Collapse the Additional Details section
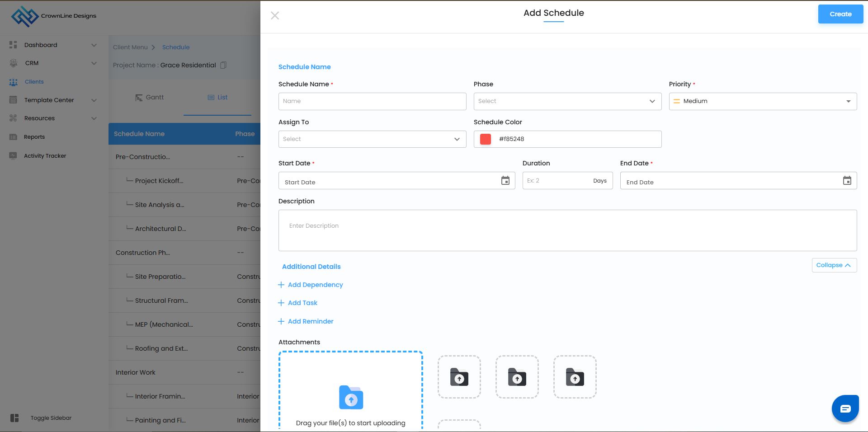The image size is (868, 432). 834,265
